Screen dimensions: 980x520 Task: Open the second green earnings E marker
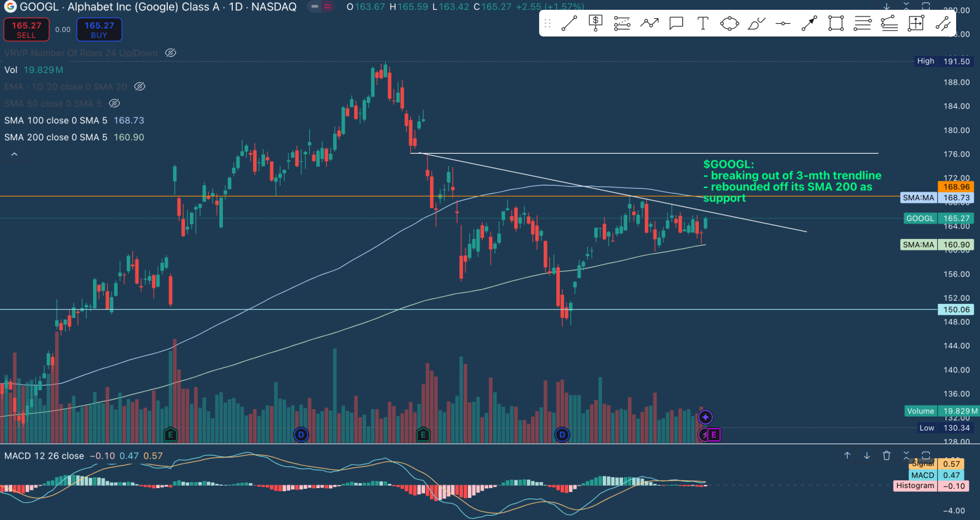click(x=423, y=435)
